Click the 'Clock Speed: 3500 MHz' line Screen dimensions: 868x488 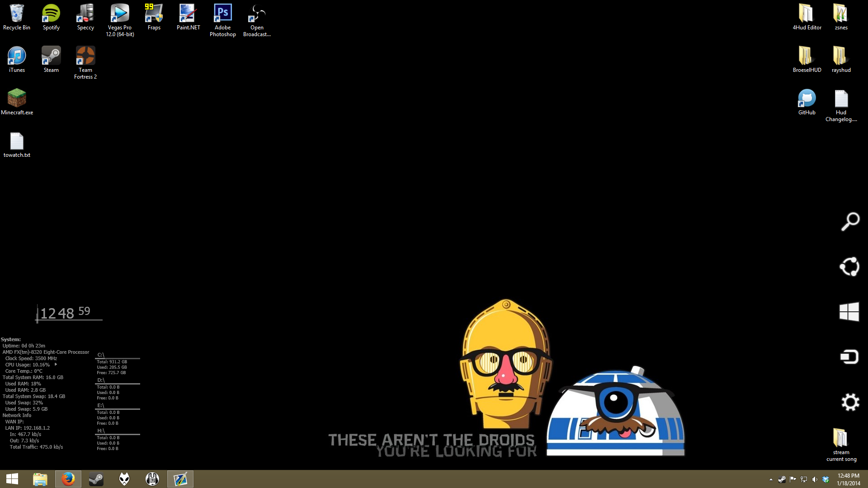coord(31,358)
